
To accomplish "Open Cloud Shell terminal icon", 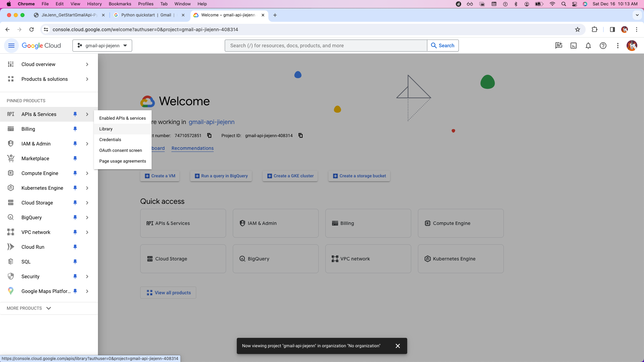I will tap(574, 46).
